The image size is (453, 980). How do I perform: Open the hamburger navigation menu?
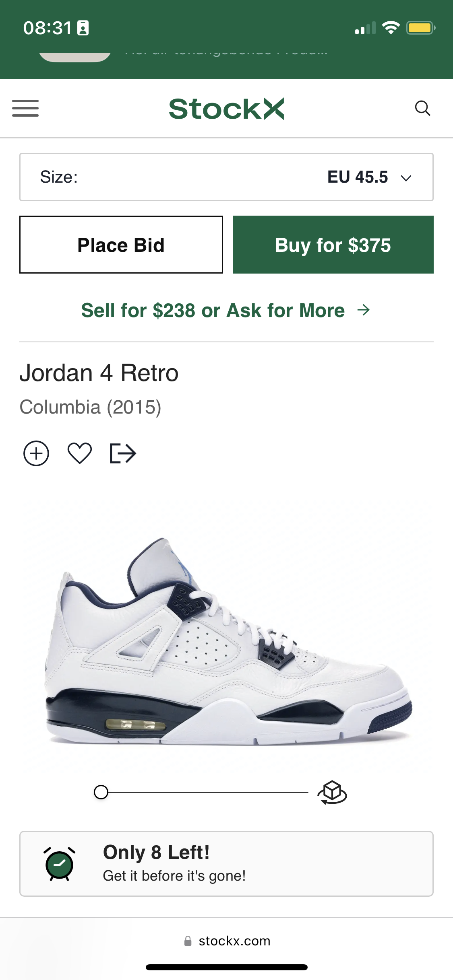pyautogui.click(x=25, y=108)
